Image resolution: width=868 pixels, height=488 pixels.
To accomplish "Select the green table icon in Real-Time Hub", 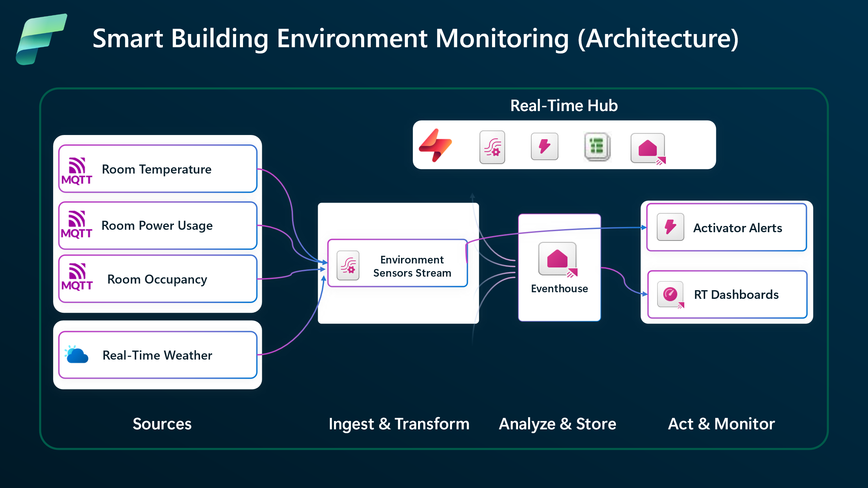I will click(597, 147).
